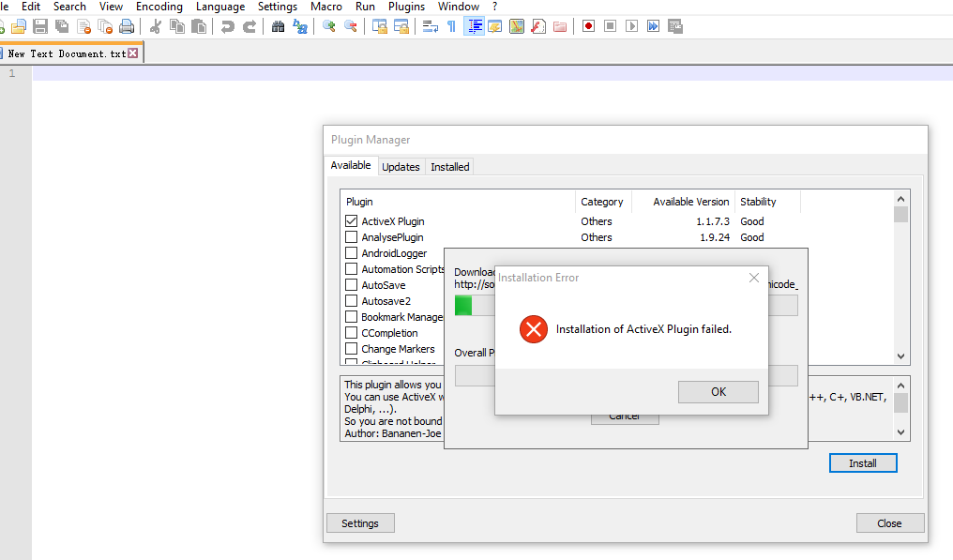Click OK in the Installation Error dialog
The height and width of the screenshot is (560, 953).
tap(719, 391)
